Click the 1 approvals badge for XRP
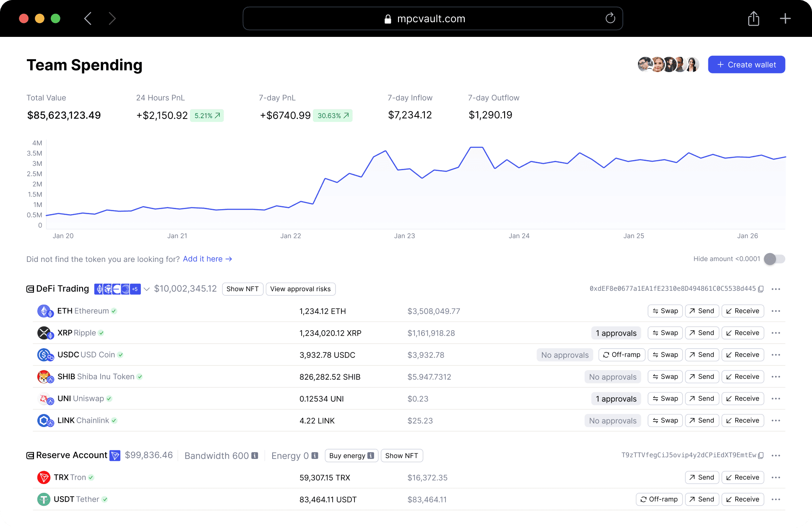This screenshot has width=812, height=528. click(x=616, y=333)
